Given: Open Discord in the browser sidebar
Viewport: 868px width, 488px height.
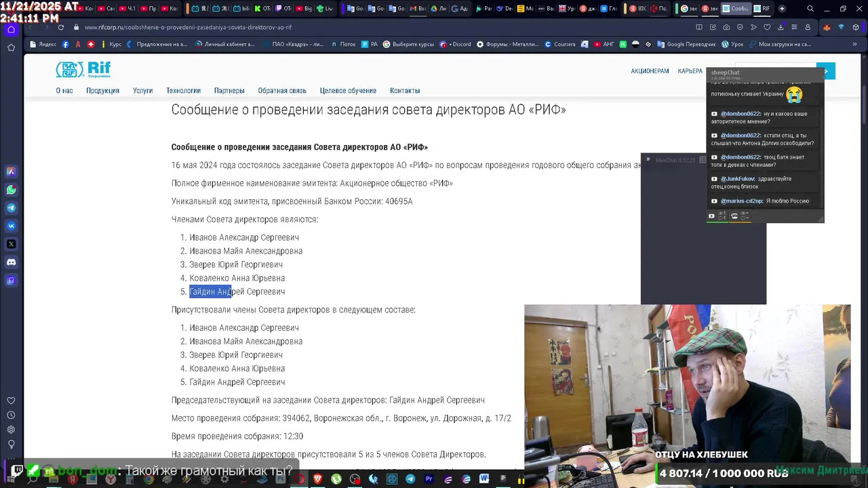Looking at the screenshot, I should (x=11, y=262).
